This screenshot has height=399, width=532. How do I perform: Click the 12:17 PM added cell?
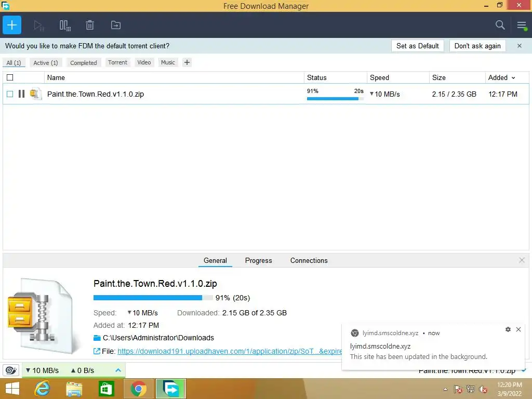pos(503,95)
